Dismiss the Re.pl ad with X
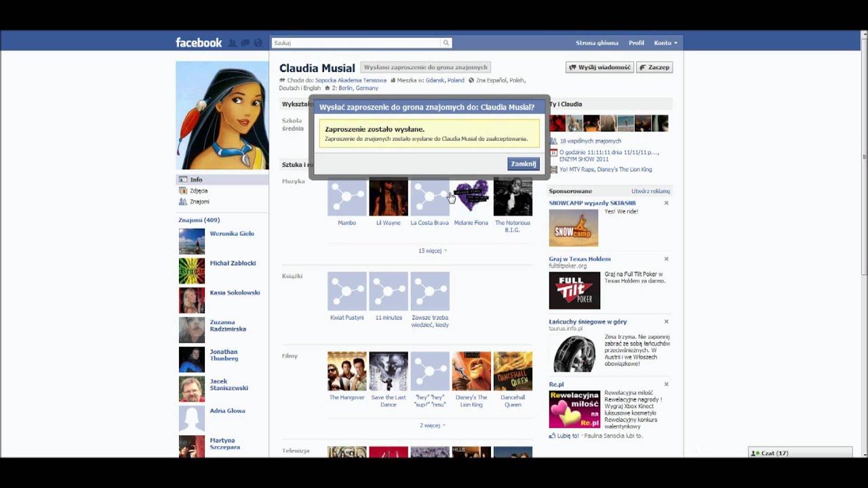This screenshot has height=488, width=868. click(x=666, y=384)
